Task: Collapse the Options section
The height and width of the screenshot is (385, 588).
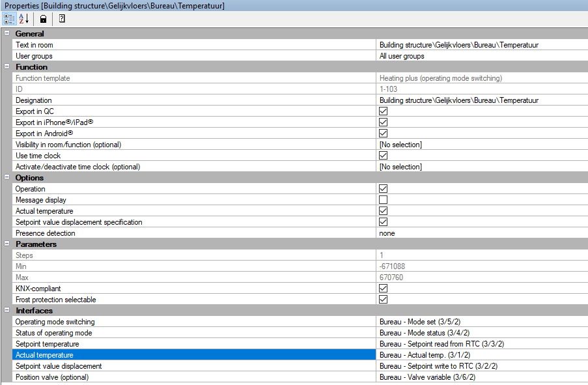Action: (7, 178)
